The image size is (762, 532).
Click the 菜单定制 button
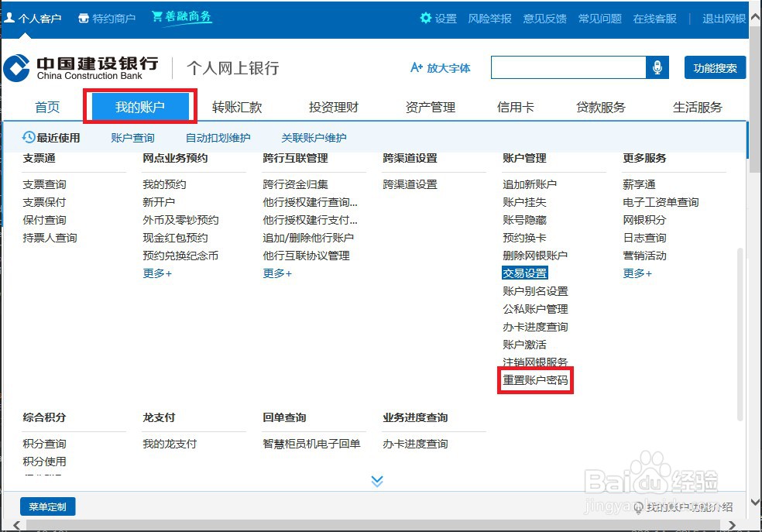(47, 506)
